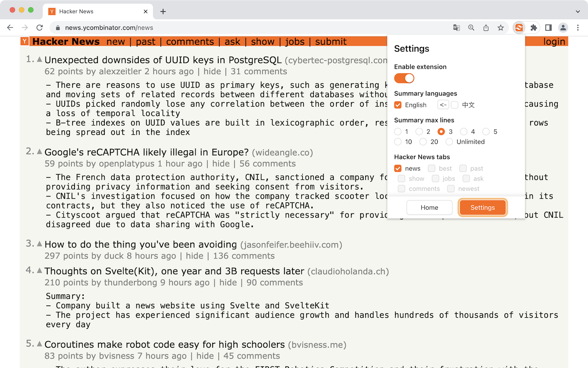Open the 'comments' nav link in header

(x=190, y=41)
